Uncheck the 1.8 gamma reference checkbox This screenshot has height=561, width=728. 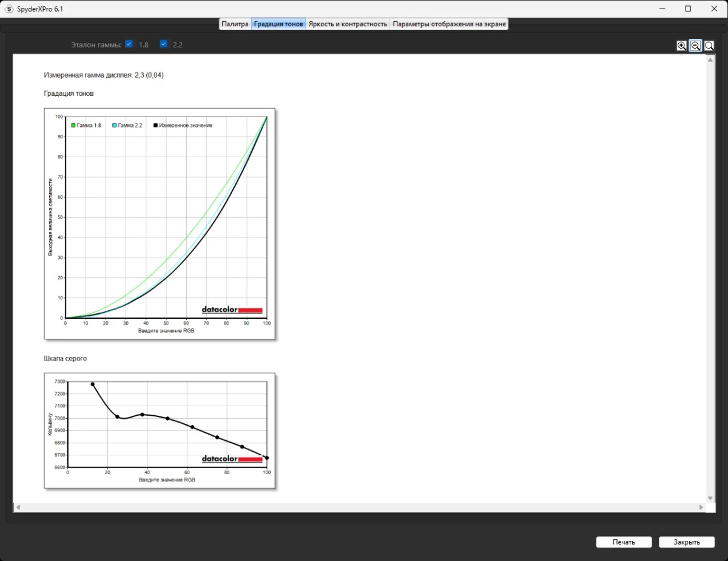[129, 44]
